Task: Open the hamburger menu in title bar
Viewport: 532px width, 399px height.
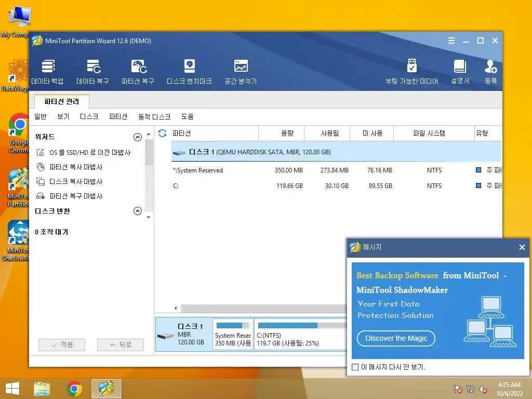Action: point(451,41)
